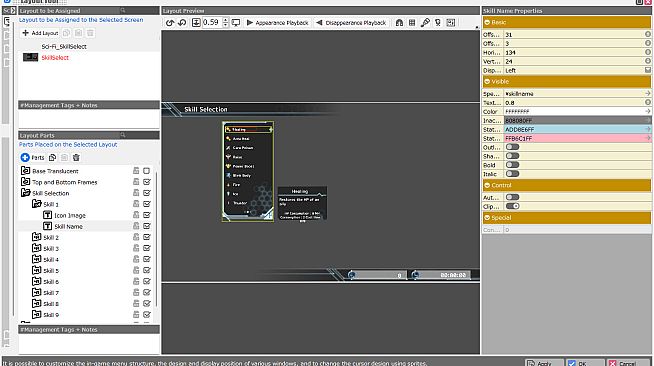Click the paste icon beside Add Layout
This screenshot has width=654, height=366.
[x=78, y=33]
